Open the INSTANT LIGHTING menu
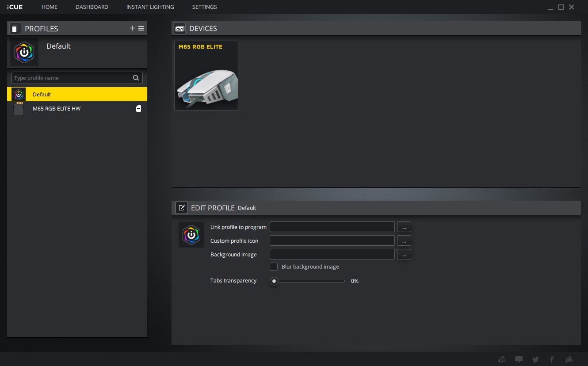The width and height of the screenshot is (588, 366). tap(150, 7)
